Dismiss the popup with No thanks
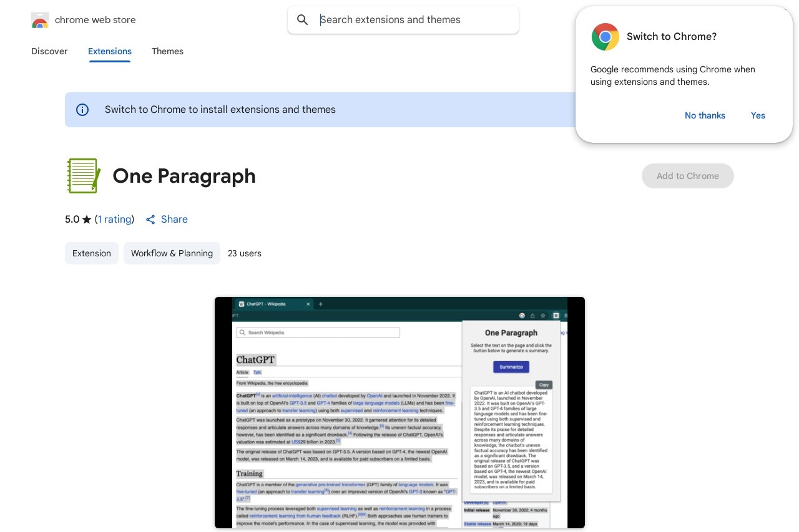The width and height of the screenshot is (799, 532). coord(705,115)
